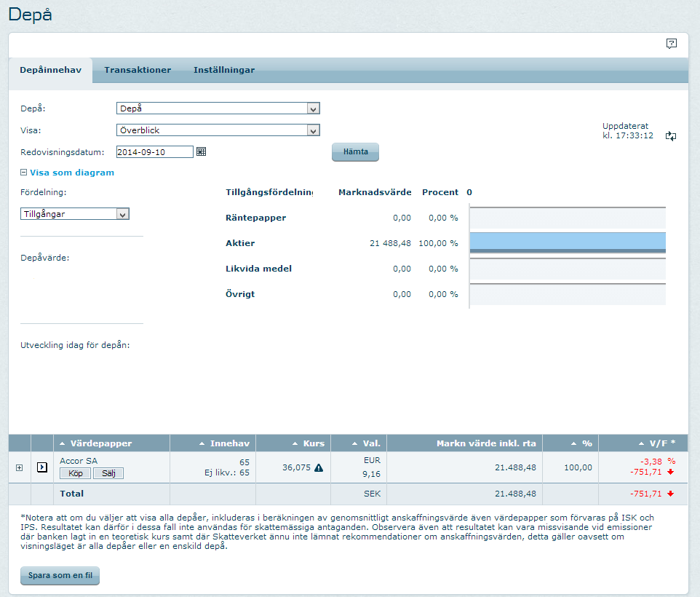The height and width of the screenshot is (597, 700).
Task: Collapse the Visa som diagram section
Action: [24, 173]
